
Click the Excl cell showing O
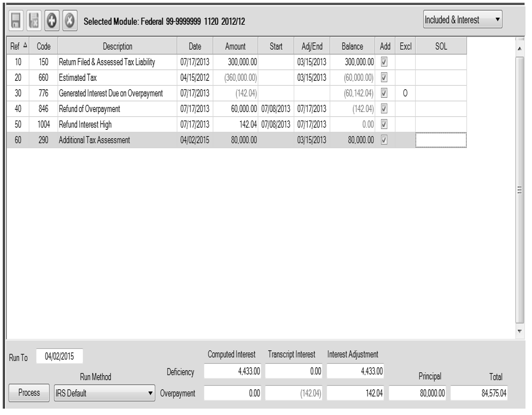coord(405,93)
